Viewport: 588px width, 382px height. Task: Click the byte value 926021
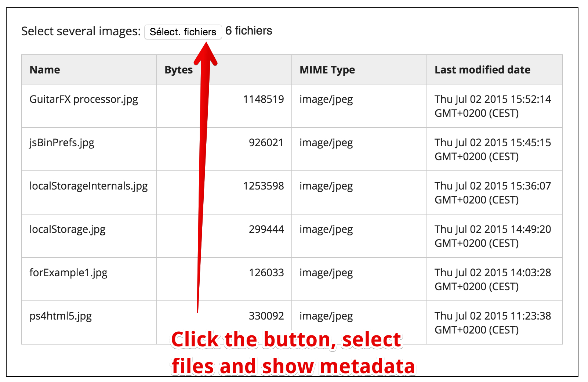(x=266, y=143)
